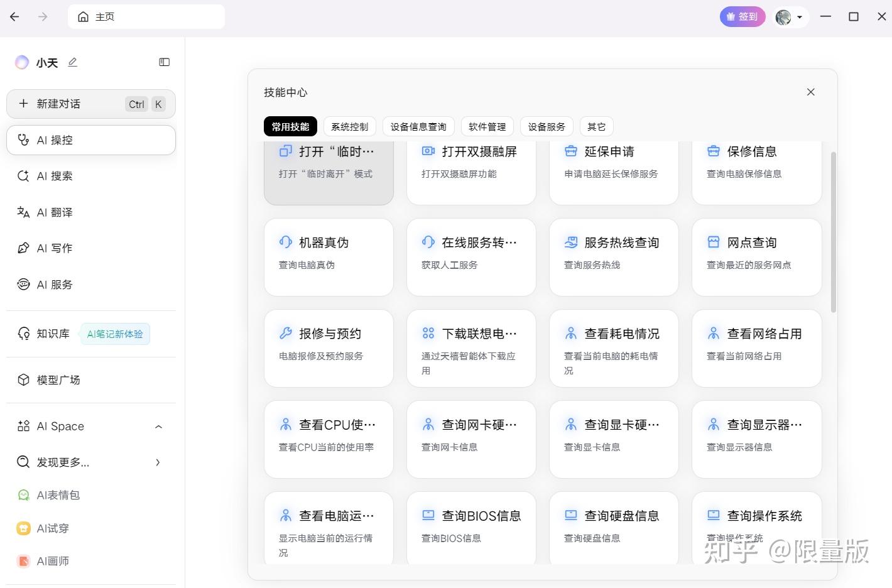
Task: Click the 查询硬盘信息 laptop icon
Action: pos(571,515)
